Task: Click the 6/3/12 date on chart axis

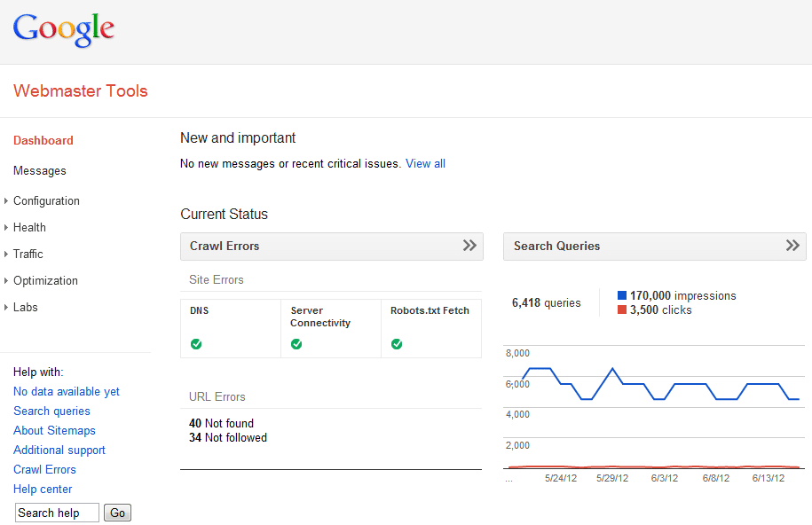Action: [665, 478]
